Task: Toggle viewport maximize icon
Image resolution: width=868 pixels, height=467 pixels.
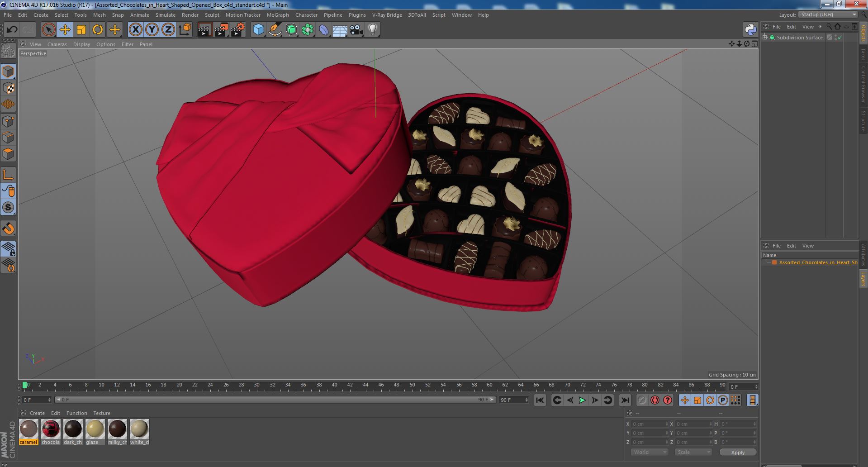Action: tap(754, 44)
